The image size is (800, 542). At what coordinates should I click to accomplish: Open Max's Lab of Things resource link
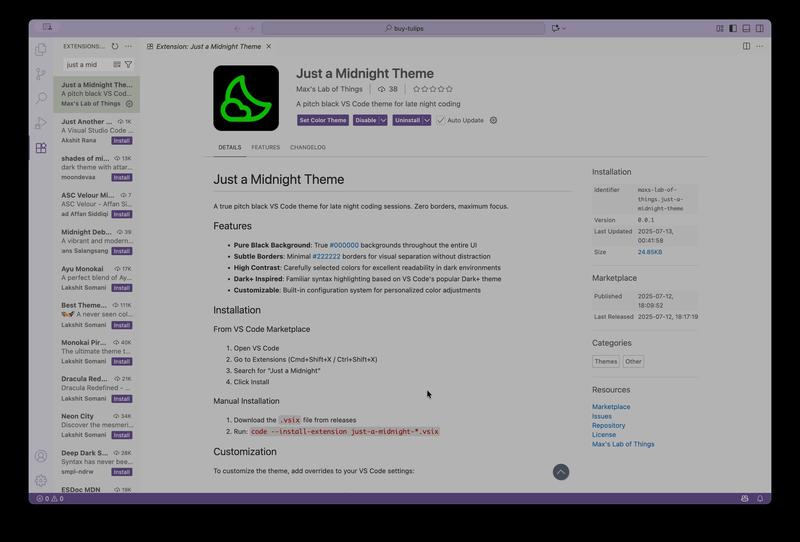623,444
